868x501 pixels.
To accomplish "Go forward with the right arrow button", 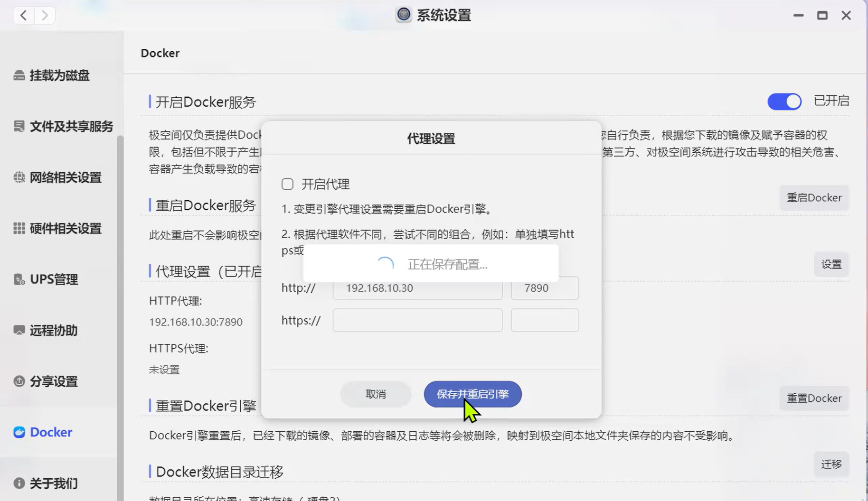I will click(45, 15).
